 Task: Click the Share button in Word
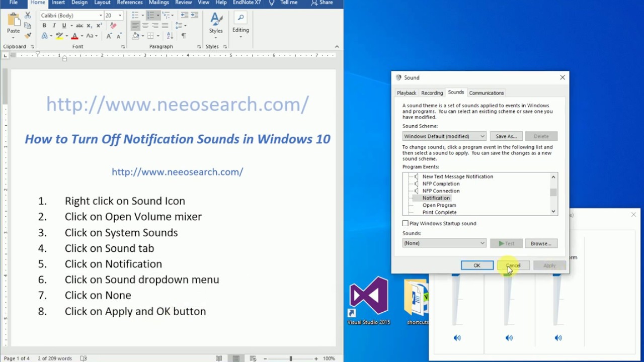pyautogui.click(x=322, y=3)
